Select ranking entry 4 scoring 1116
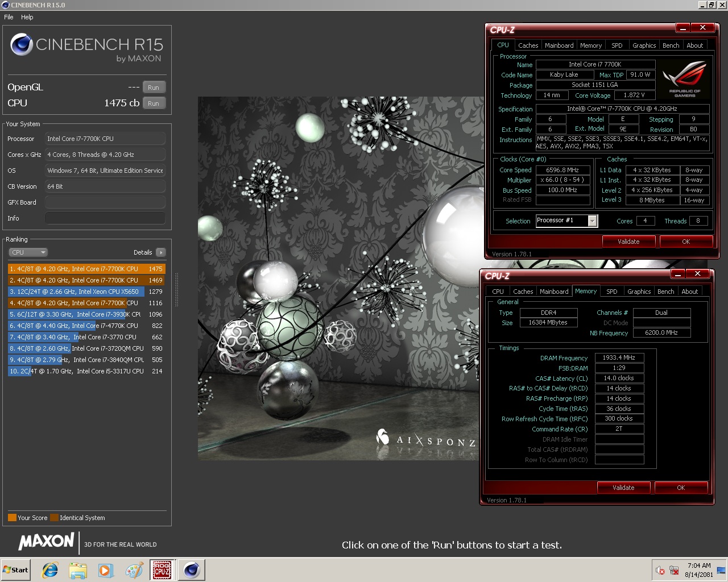 (x=86, y=303)
